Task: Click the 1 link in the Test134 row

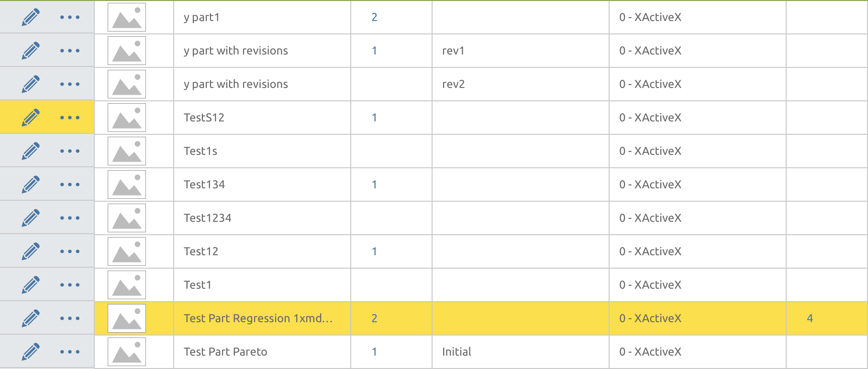Action: [374, 184]
